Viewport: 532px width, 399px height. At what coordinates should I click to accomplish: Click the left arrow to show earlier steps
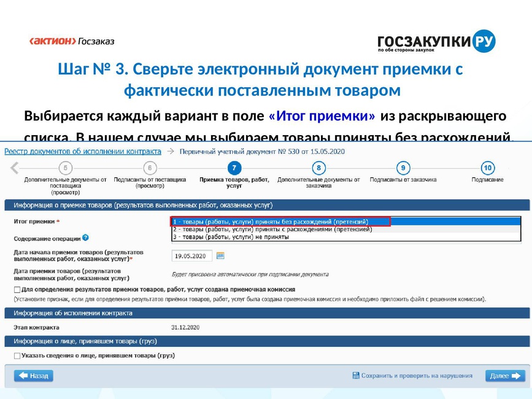tap(14, 168)
